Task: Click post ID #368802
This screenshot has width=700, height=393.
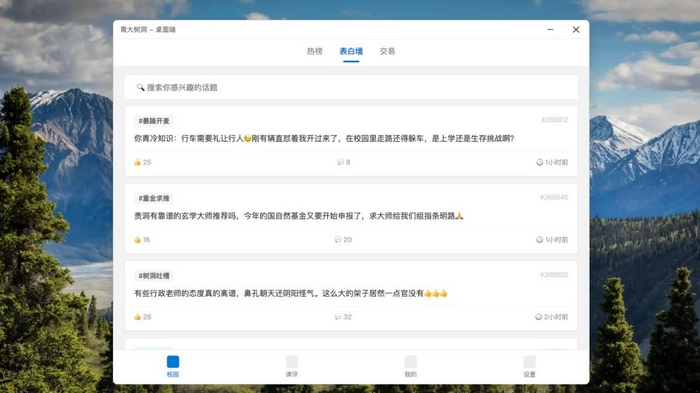Action: coord(554,275)
